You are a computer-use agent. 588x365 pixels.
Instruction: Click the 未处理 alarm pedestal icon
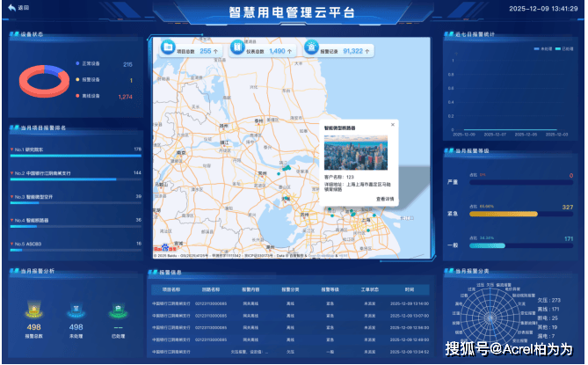76,310
